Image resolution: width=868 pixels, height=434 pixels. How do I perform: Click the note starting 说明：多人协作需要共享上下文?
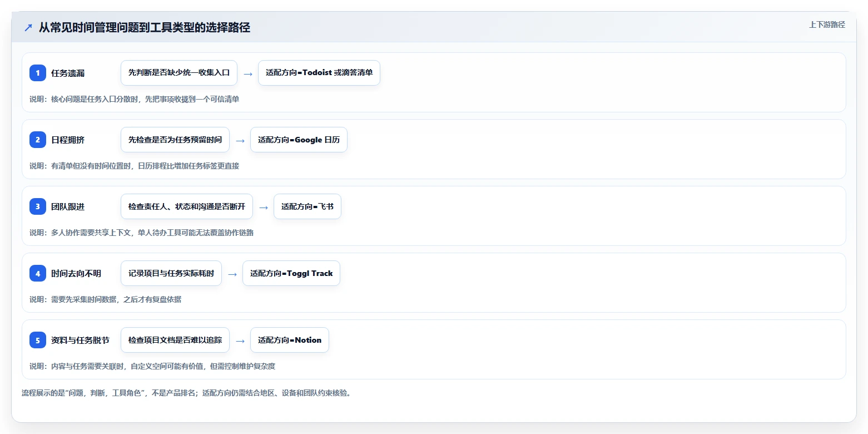[x=141, y=233]
